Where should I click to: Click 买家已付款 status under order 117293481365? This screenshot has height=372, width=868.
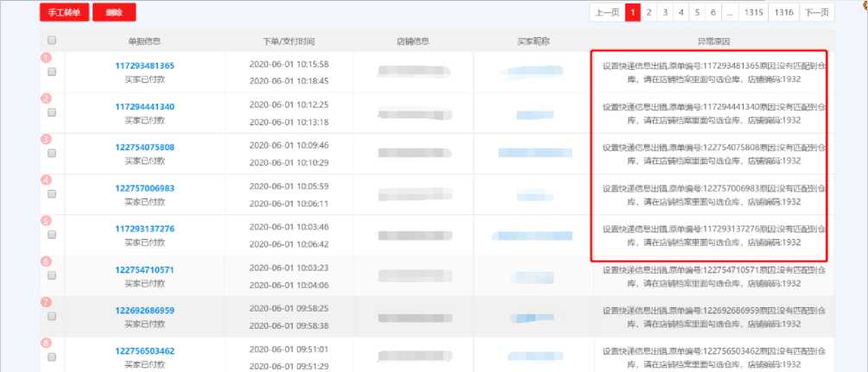tap(144, 79)
